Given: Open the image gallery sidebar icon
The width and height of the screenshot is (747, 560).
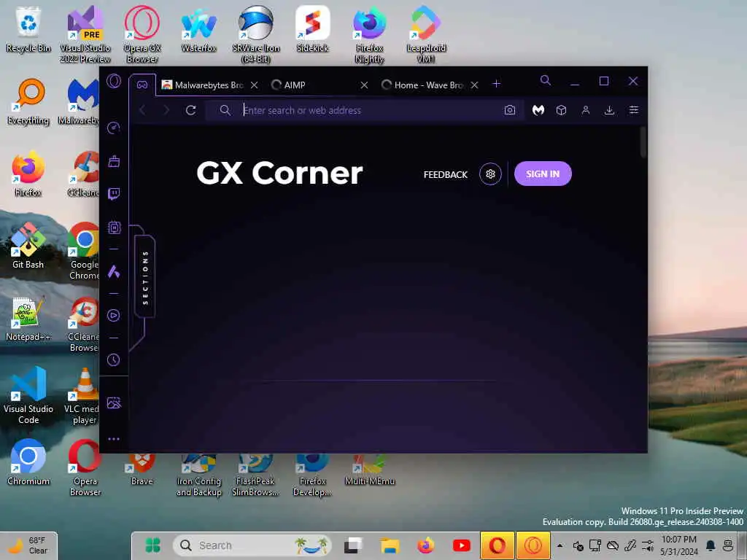Looking at the screenshot, I should tap(114, 403).
